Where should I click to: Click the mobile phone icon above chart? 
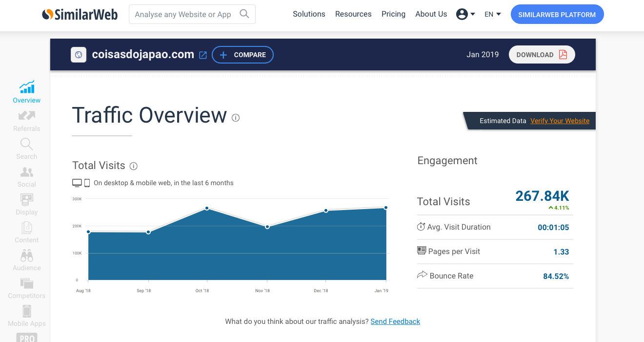click(87, 183)
